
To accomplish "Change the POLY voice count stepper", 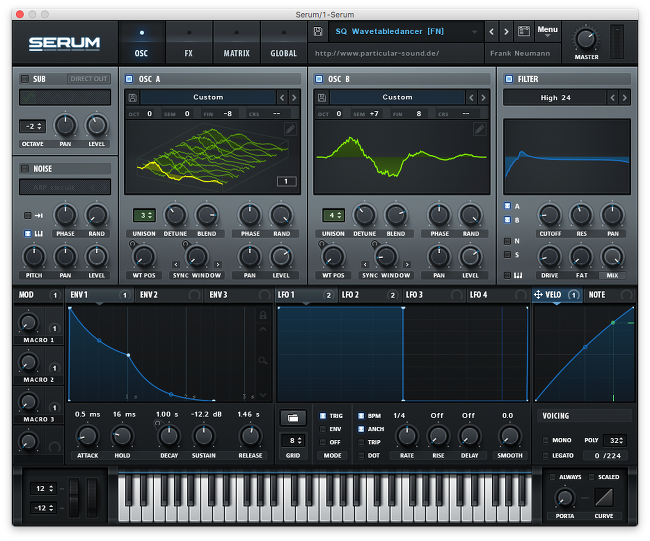I will [x=615, y=440].
